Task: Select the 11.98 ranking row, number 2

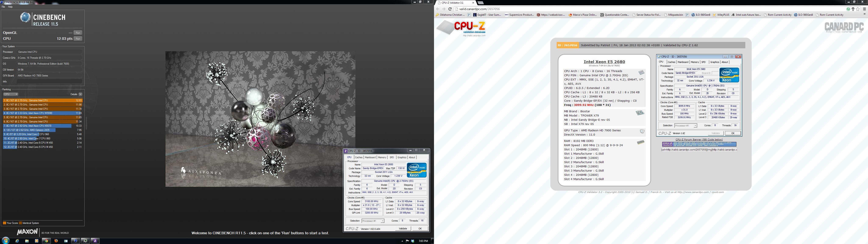Action: pos(42,104)
